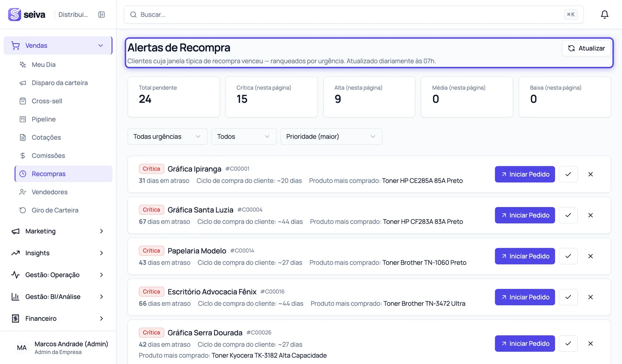Select Recompras menu item
Image resolution: width=622 pixels, height=364 pixels.
(63, 174)
